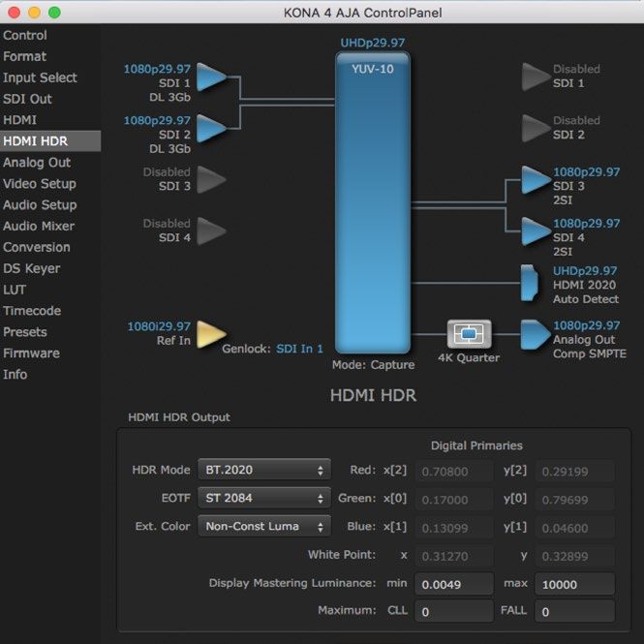Show the Info tab

tap(50, 375)
